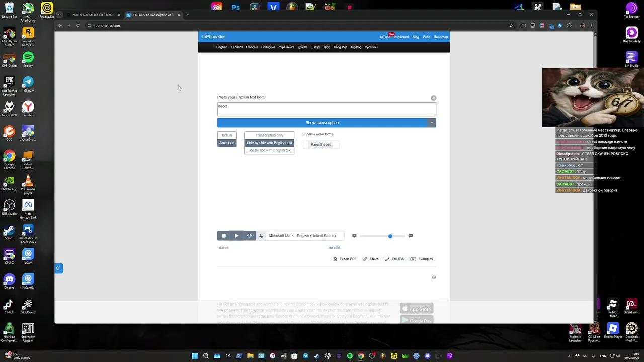Open Spotify from the taskbar
This screenshot has height=362, width=644.
350,356
